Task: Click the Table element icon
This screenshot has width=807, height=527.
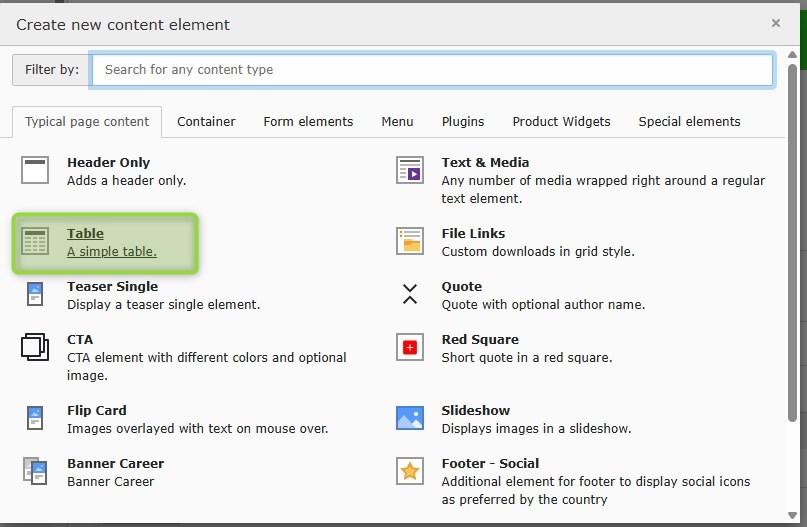Action: 35,242
